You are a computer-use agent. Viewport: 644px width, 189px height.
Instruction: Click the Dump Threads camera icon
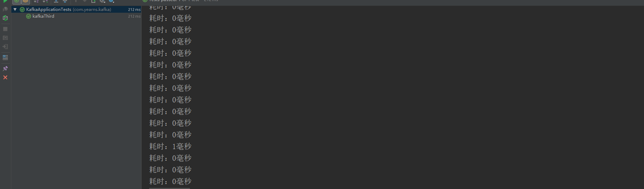pyautogui.click(x=5, y=38)
